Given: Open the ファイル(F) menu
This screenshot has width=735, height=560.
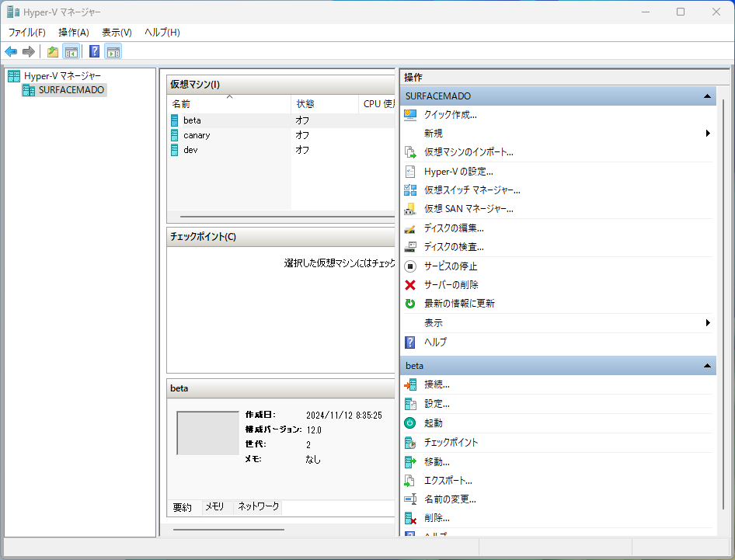Looking at the screenshot, I should click(26, 33).
